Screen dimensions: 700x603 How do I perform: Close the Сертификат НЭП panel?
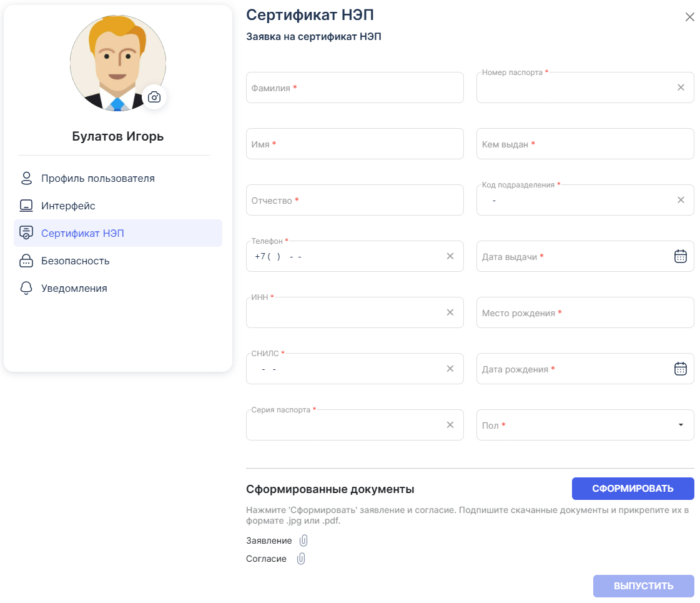pyautogui.click(x=689, y=17)
